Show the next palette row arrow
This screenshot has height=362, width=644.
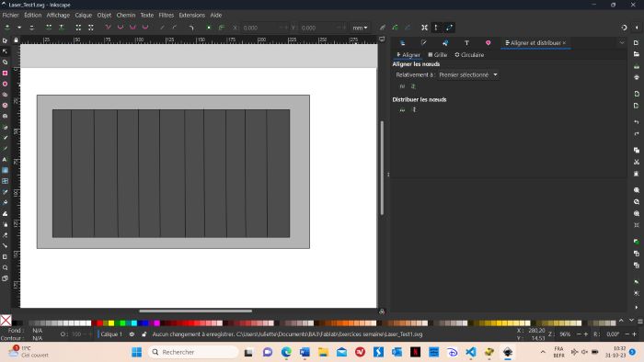pyautogui.click(x=631, y=320)
